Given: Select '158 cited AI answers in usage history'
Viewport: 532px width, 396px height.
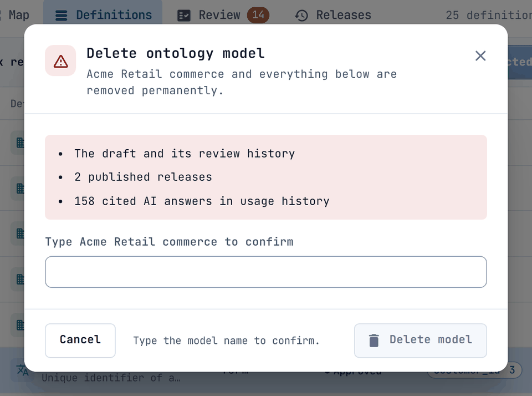Looking at the screenshot, I should [x=202, y=201].
